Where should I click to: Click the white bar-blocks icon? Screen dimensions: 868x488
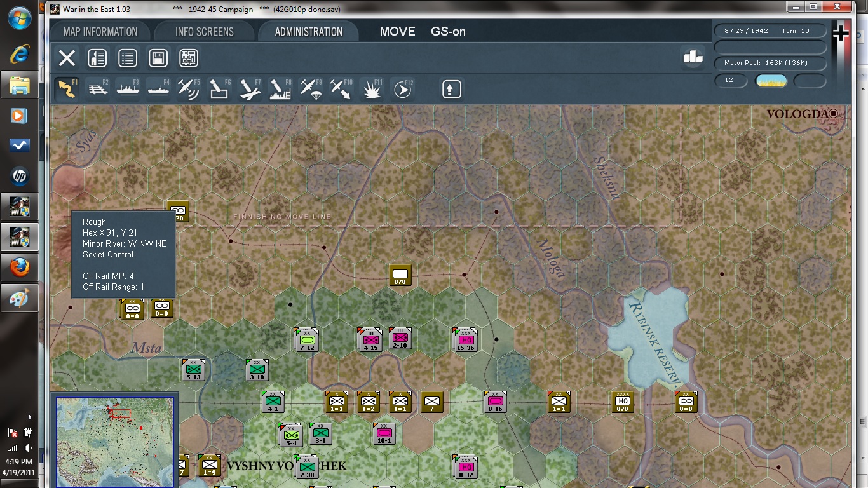[x=693, y=57]
